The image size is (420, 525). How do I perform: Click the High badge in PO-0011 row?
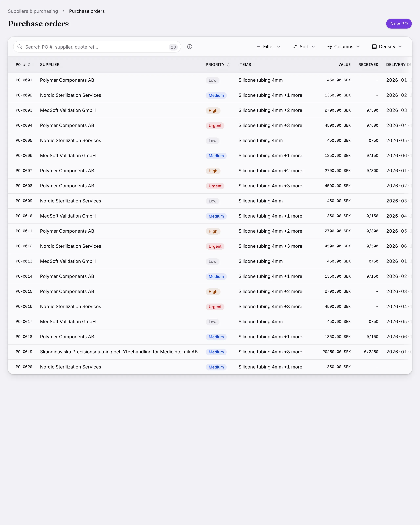tap(213, 231)
